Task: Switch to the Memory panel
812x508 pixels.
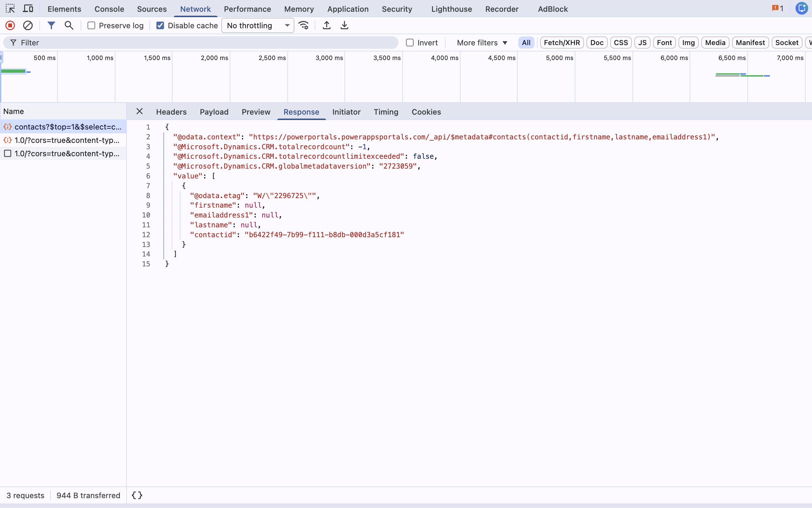Action: pos(299,9)
